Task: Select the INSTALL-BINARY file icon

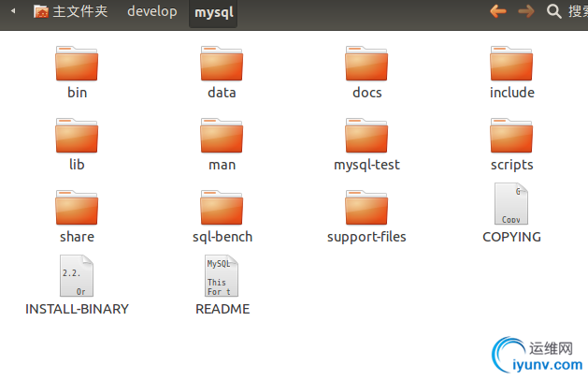Action: (x=77, y=276)
